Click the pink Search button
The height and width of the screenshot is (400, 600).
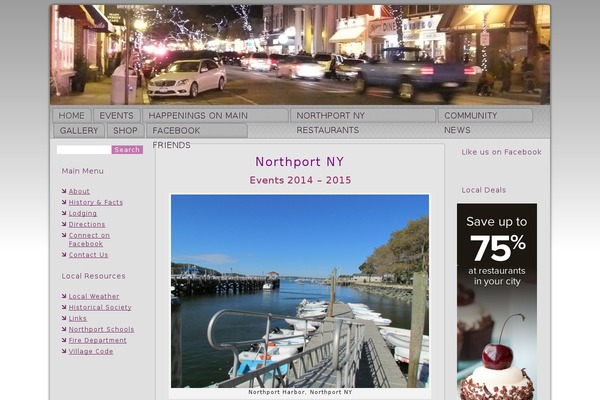pyautogui.click(x=127, y=150)
